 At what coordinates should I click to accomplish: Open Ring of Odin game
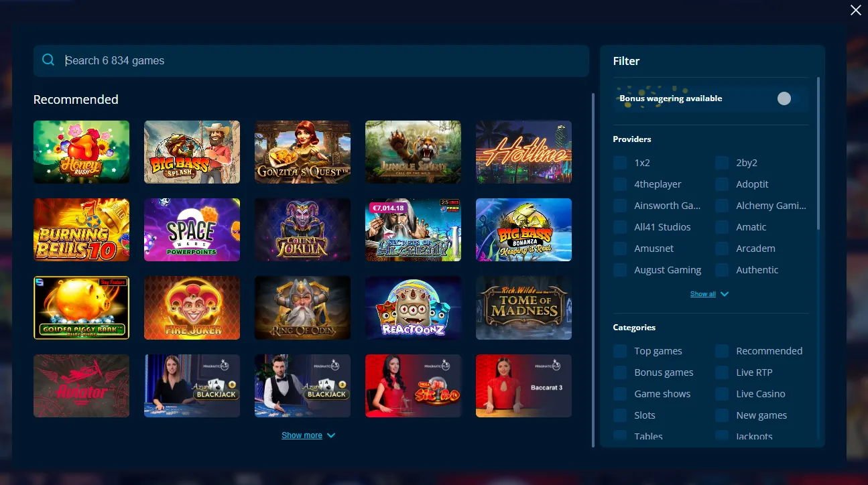point(302,308)
